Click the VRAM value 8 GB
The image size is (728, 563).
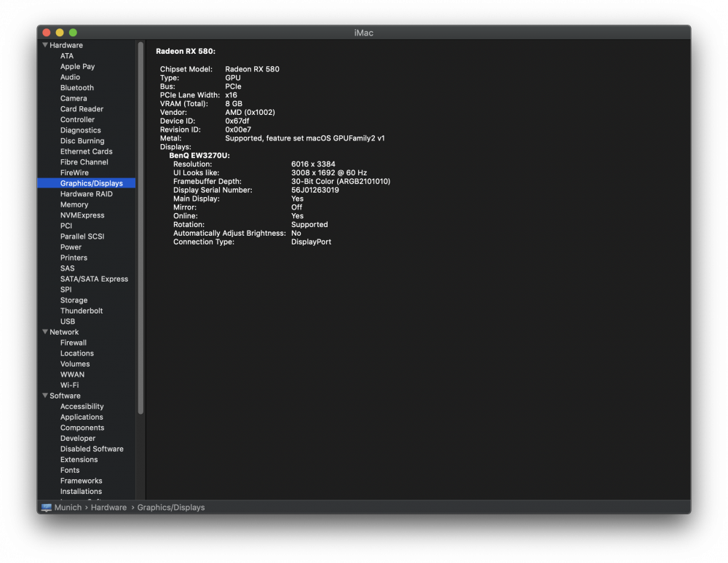pyautogui.click(x=234, y=104)
